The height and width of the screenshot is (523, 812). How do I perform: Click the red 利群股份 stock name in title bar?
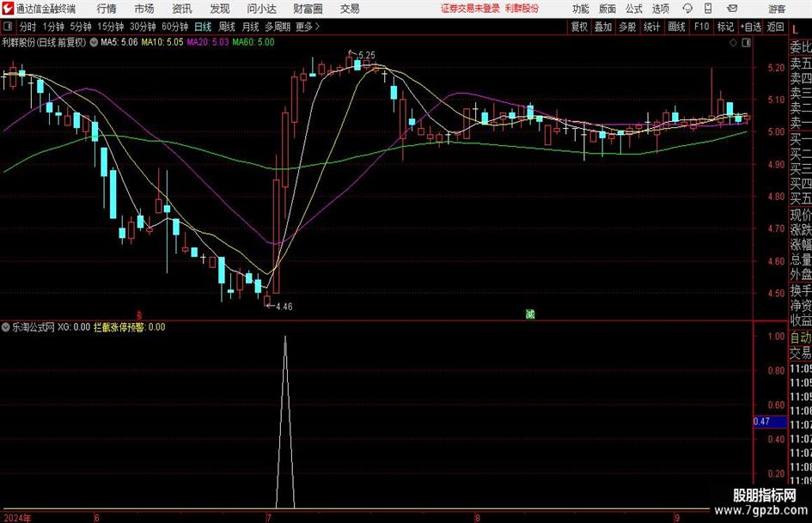522,9
